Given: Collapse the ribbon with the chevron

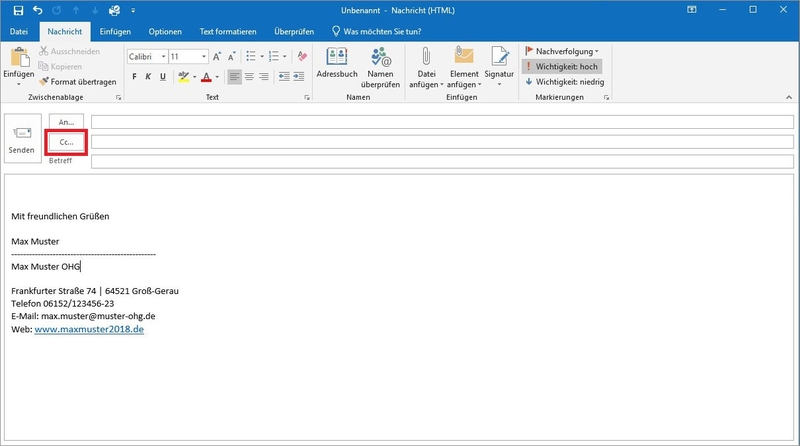Looking at the screenshot, I should 789,97.
